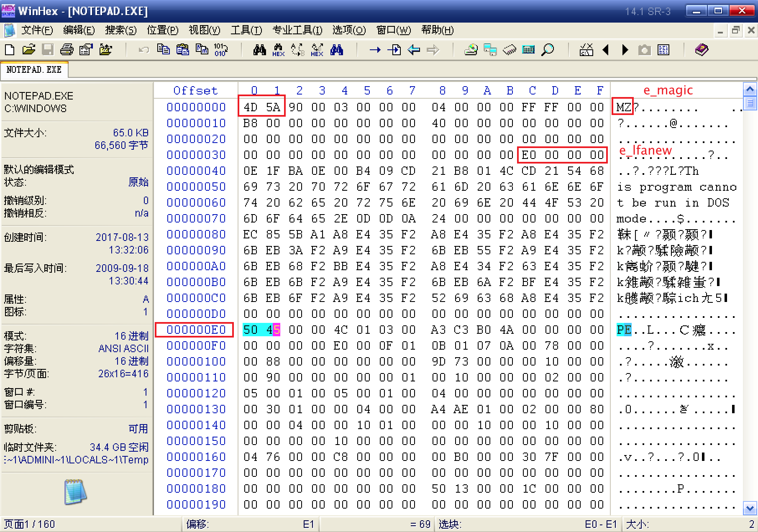Click the calculator icon in toolbar
The width and height of the screenshot is (758, 532).
pos(528,50)
